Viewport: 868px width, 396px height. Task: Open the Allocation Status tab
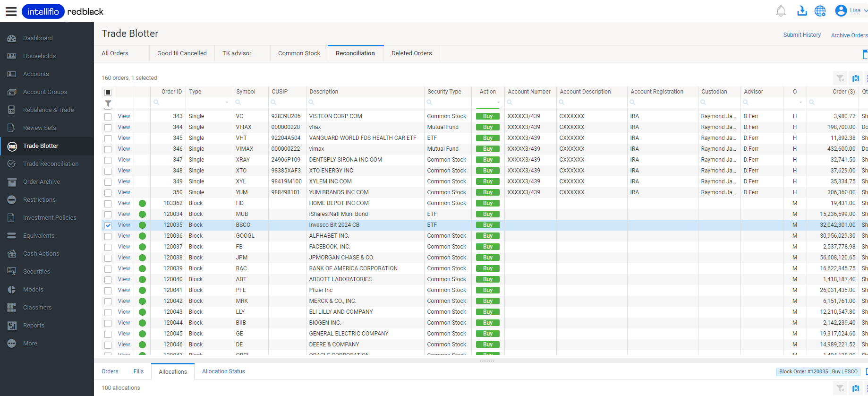pos(223,371)
